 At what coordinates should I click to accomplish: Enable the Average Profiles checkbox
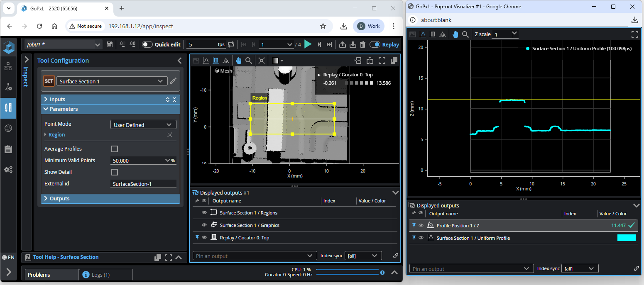(115, 149)
